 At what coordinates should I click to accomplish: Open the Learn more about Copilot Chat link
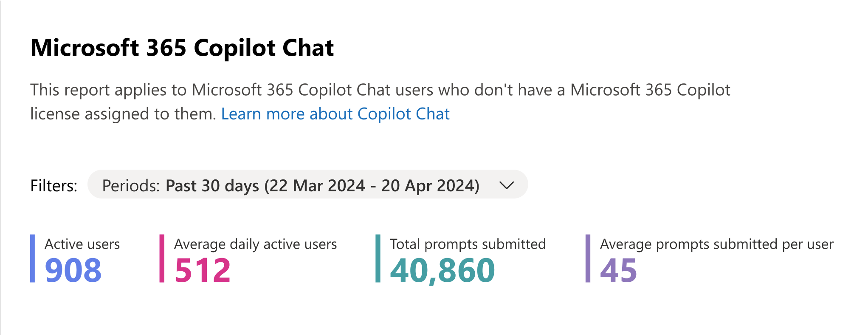click(335, 114)
